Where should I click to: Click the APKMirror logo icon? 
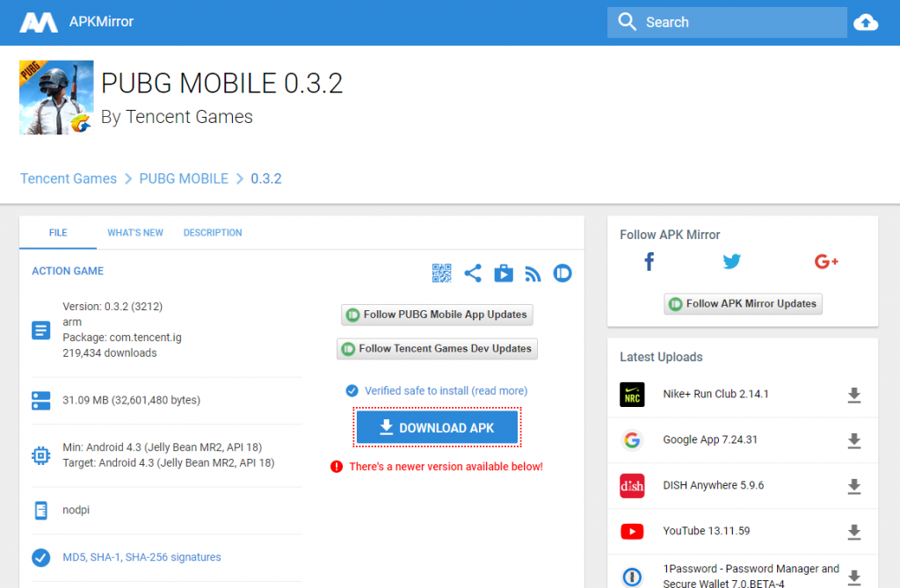(39, 22)
